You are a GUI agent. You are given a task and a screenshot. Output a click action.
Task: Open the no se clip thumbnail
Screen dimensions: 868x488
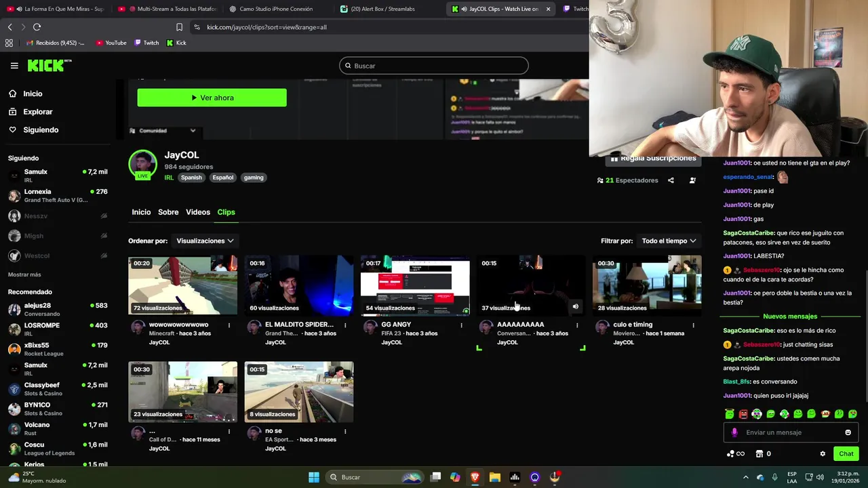tap(299, 392)
